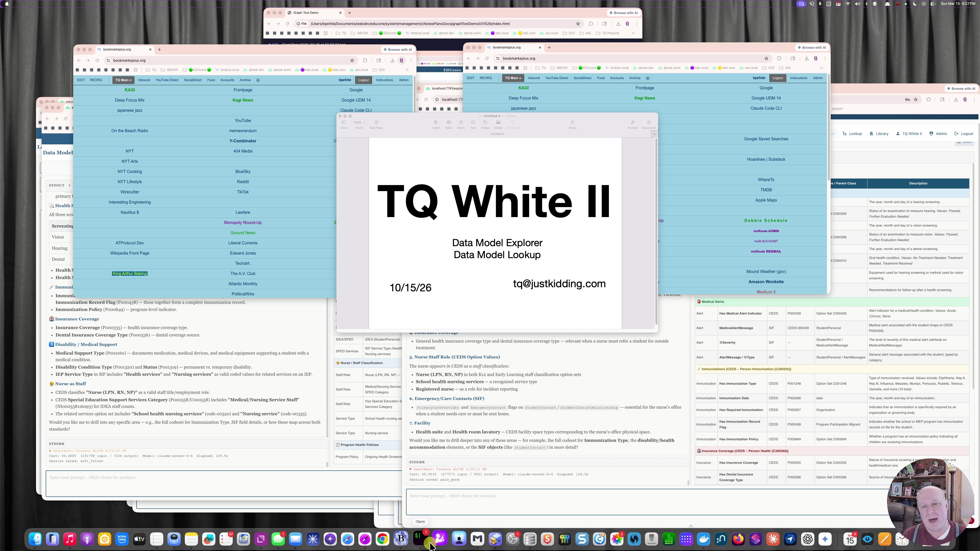Open Debbie Schedule link in right bookmarksplus window

[766, 221]
